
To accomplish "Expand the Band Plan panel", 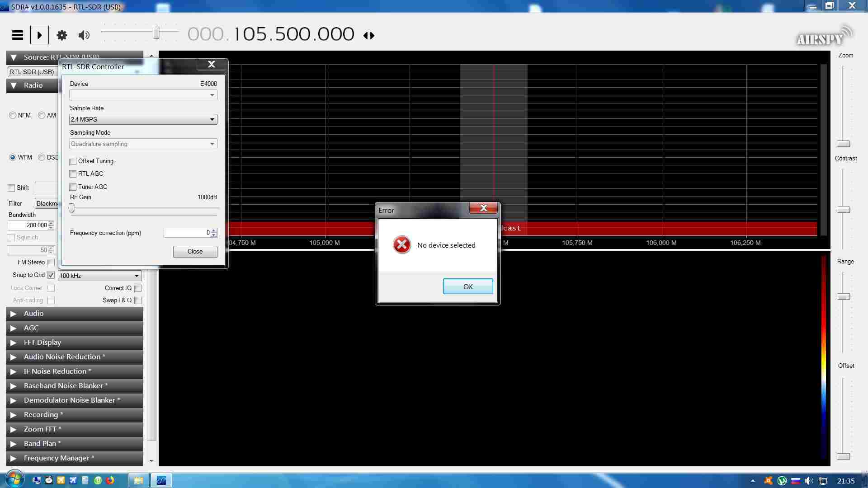I will click(x=75, y=444).
